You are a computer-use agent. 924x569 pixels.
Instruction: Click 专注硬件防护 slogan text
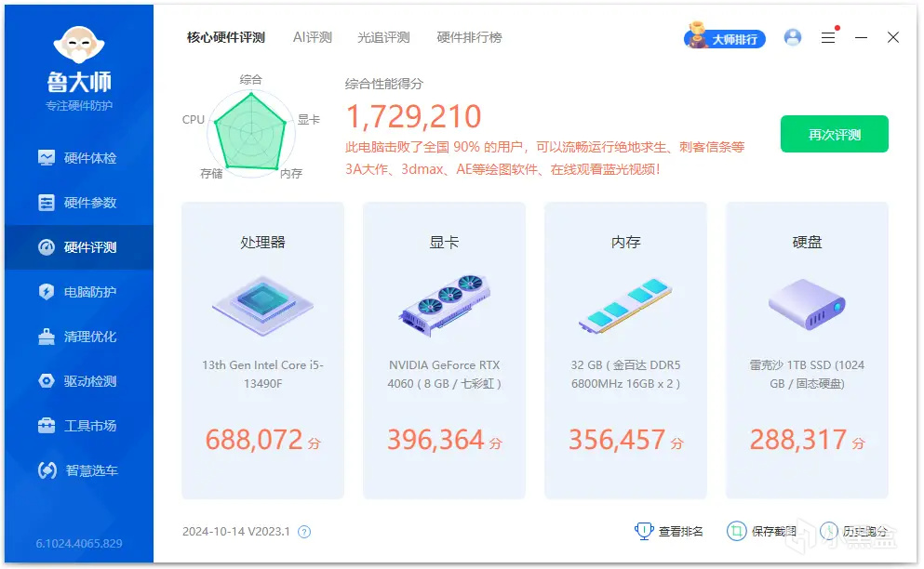(79, 106)
